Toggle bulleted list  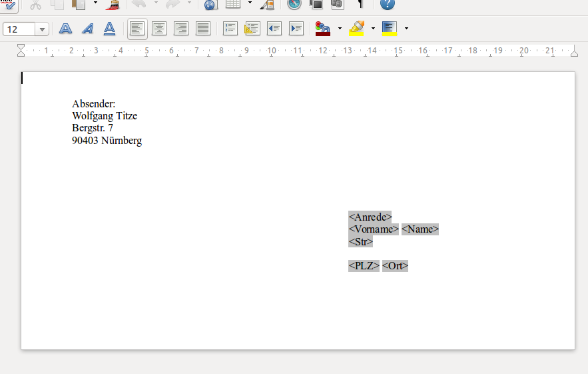click(x=252, y=29)
